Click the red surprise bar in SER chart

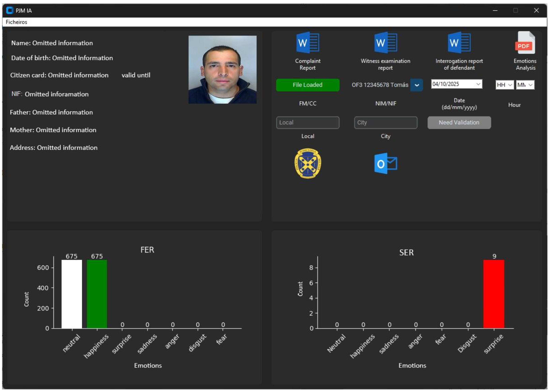pyautogui.click(x=494, y=294)
